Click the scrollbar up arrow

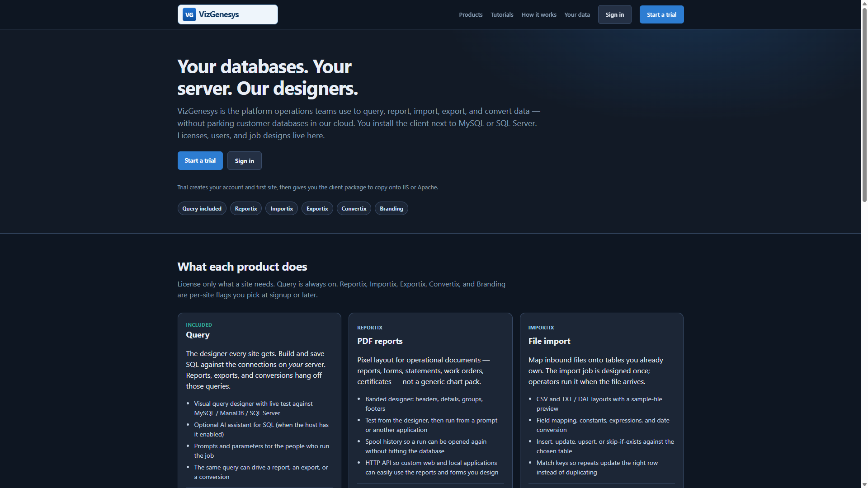(864, 3)
